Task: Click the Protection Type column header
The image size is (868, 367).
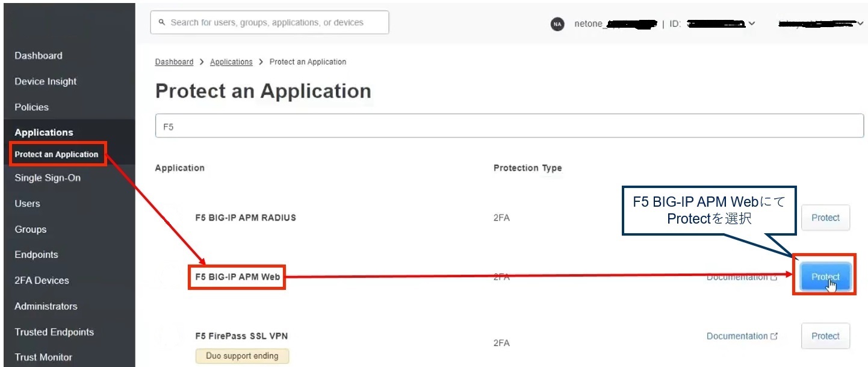Action: click(x=527, y=168)
